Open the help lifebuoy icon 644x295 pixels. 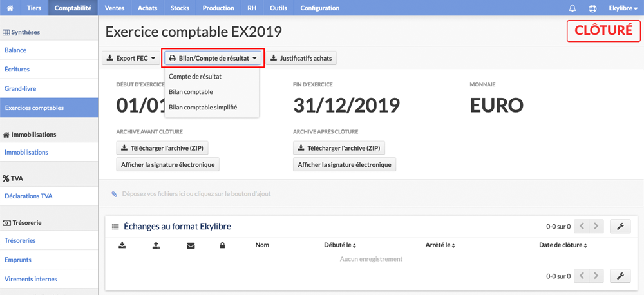[x=592, y=8]
